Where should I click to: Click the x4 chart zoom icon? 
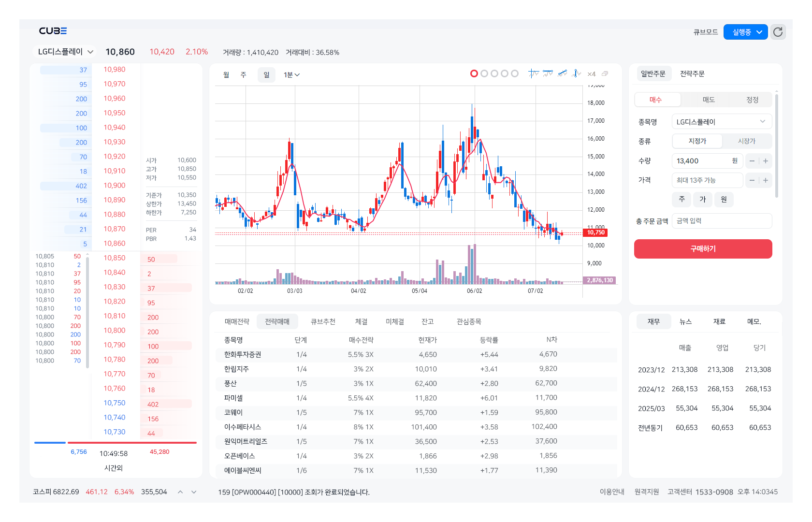coord(592,74)
